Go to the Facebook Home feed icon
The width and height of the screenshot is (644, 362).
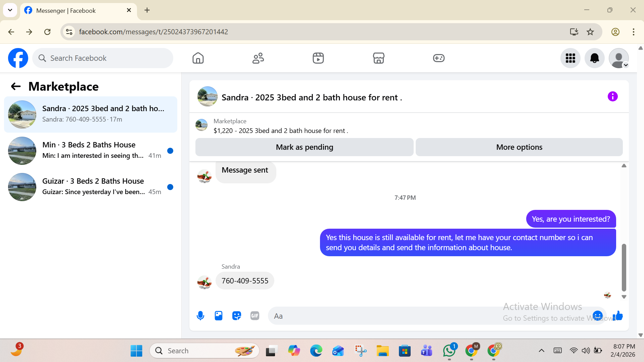198,58
